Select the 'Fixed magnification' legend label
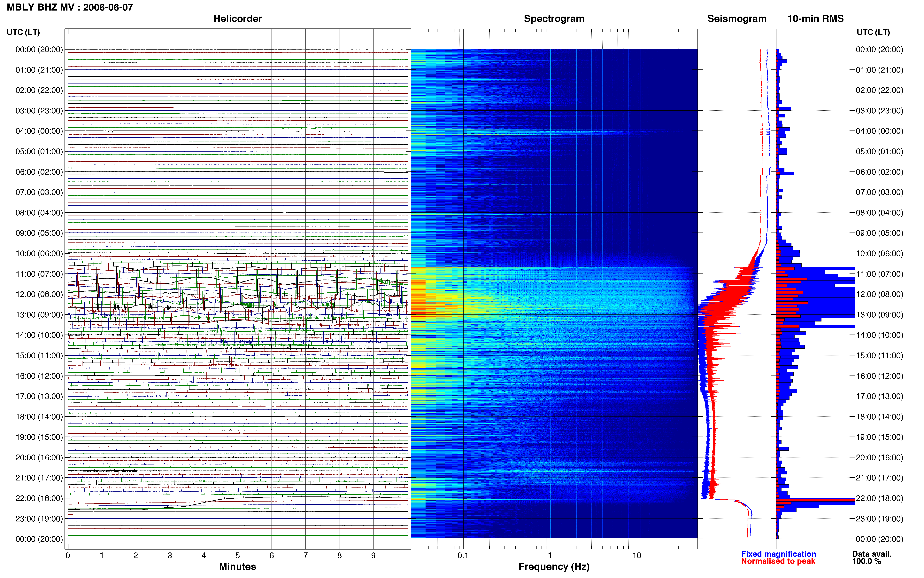The width and height of the screenshot is (924, 578). 778,554
